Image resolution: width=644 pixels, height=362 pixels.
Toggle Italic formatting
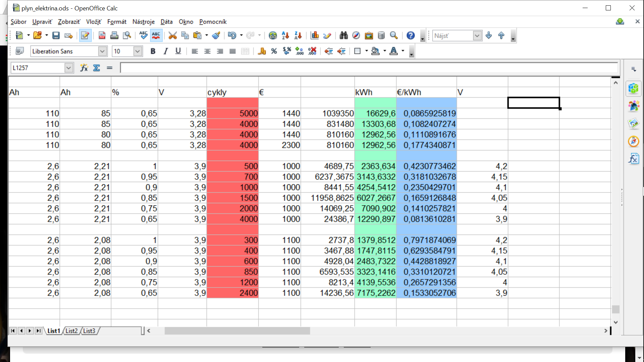[x=165, y=51]
